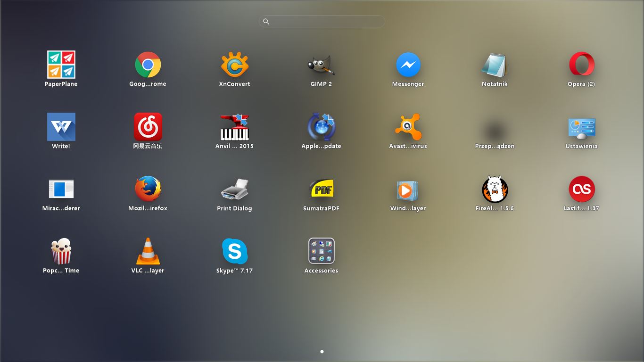Open Windows Media Player icon
The image size is (644, 362).
coord(407,190)
